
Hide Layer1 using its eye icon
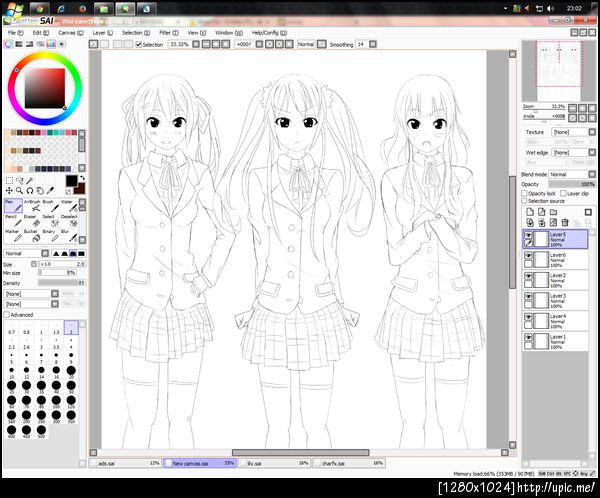coord(528,337)
